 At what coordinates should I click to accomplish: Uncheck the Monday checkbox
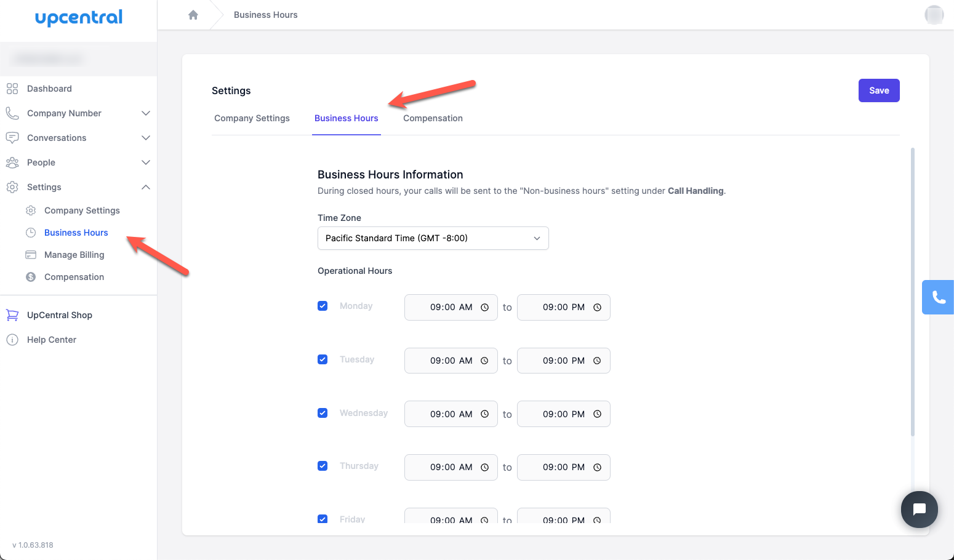323,306
